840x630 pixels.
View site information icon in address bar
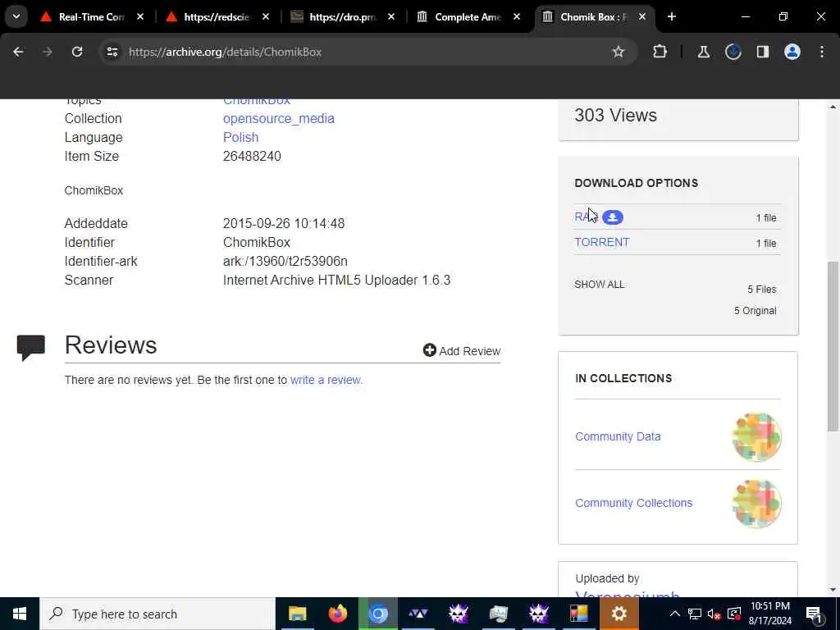tap(112, 52)
